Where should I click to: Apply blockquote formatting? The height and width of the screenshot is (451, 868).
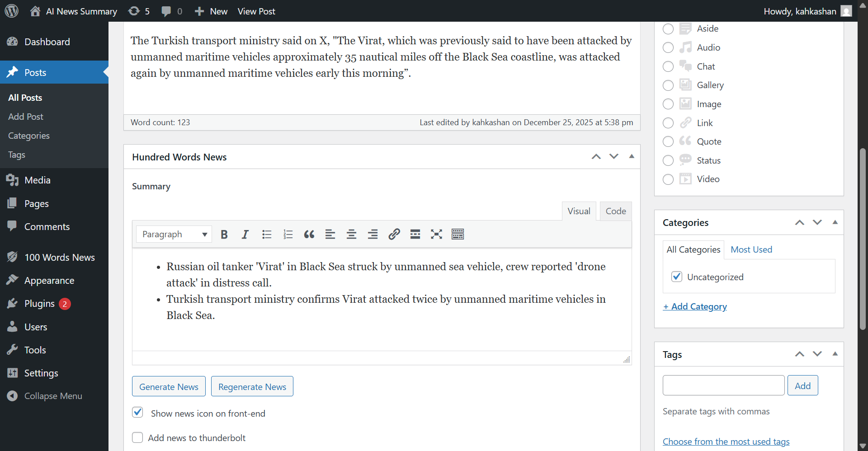[309, 234]
